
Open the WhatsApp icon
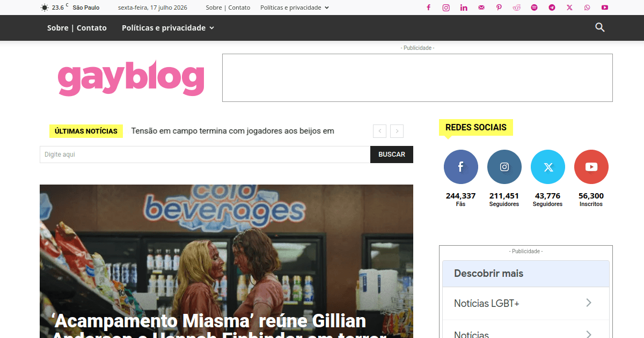(x=587, y=8)
